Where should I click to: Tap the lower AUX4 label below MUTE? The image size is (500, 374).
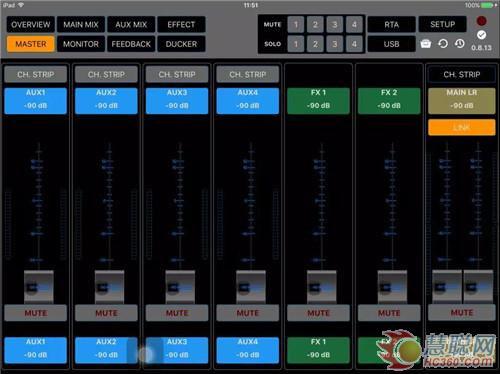(x=248, y=350)
